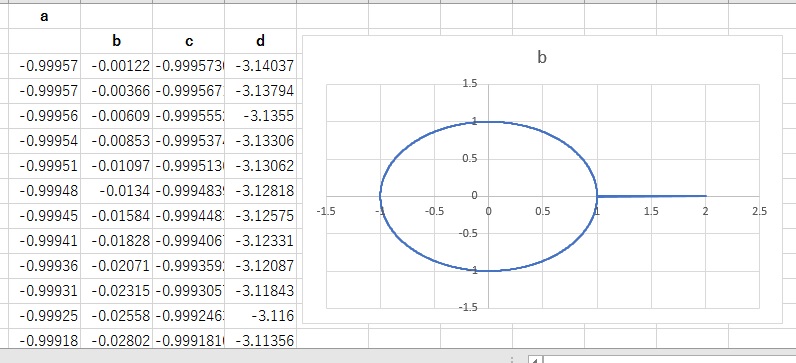This screenshot has height=363, width=796.
Task: Click horizontal axis label 2.5 in chart
Action: (759, 212)
